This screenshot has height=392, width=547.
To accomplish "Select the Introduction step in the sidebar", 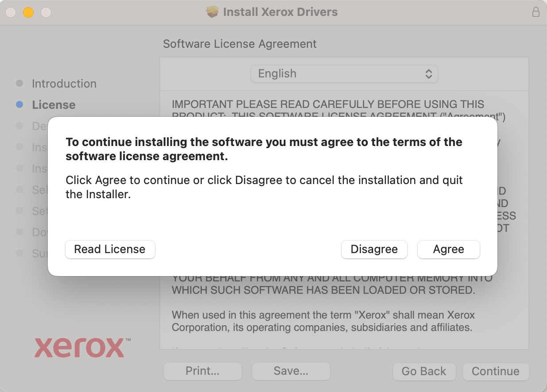I will point(64,83).
